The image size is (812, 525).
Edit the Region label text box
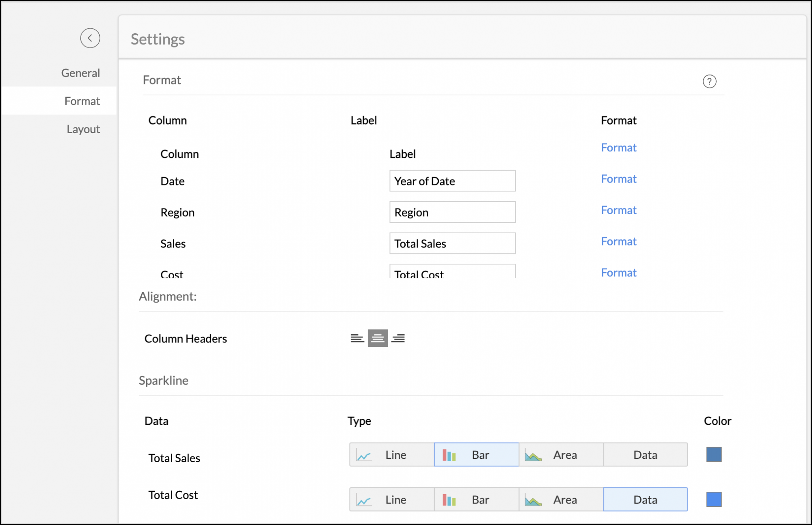pyautogui.click(x=452, y=212)
